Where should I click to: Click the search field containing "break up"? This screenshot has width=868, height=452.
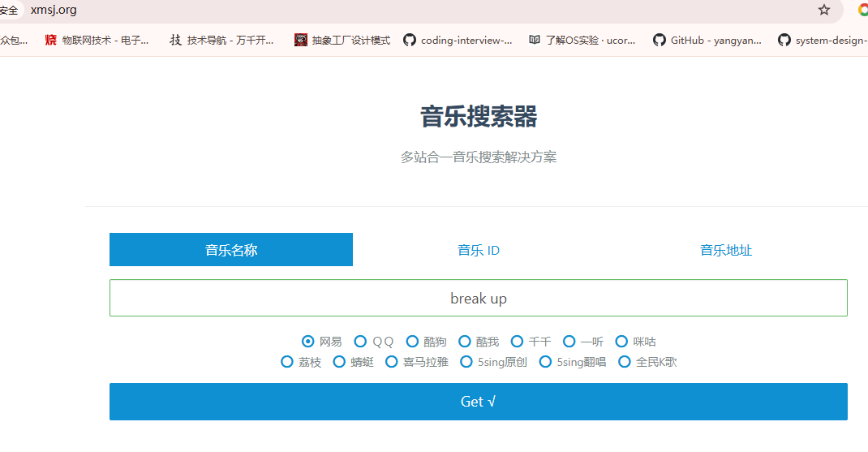[x=479, y=298]
